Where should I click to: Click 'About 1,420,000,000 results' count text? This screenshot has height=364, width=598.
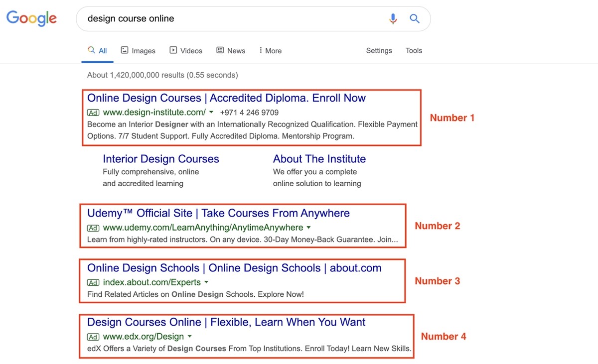(x=162, y=75)
